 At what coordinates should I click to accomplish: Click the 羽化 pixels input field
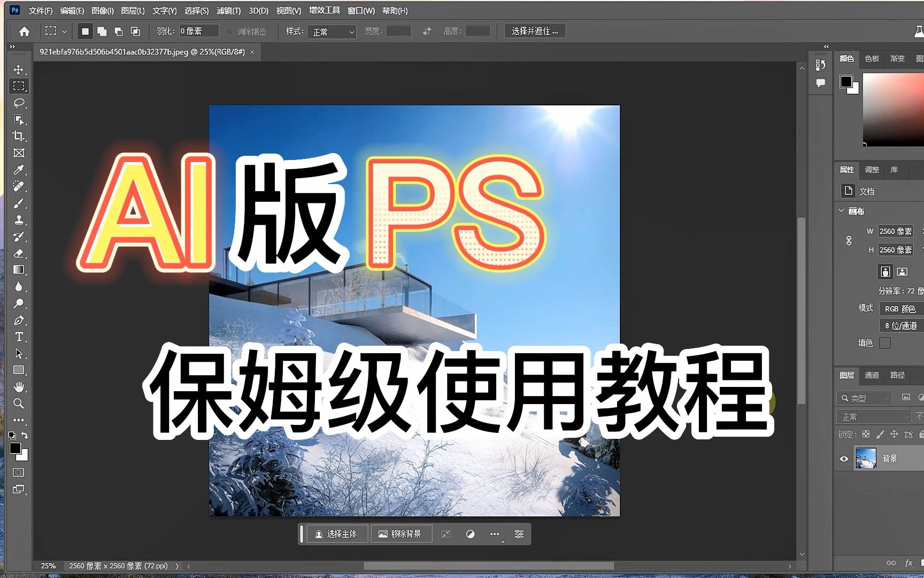point(198,31)
